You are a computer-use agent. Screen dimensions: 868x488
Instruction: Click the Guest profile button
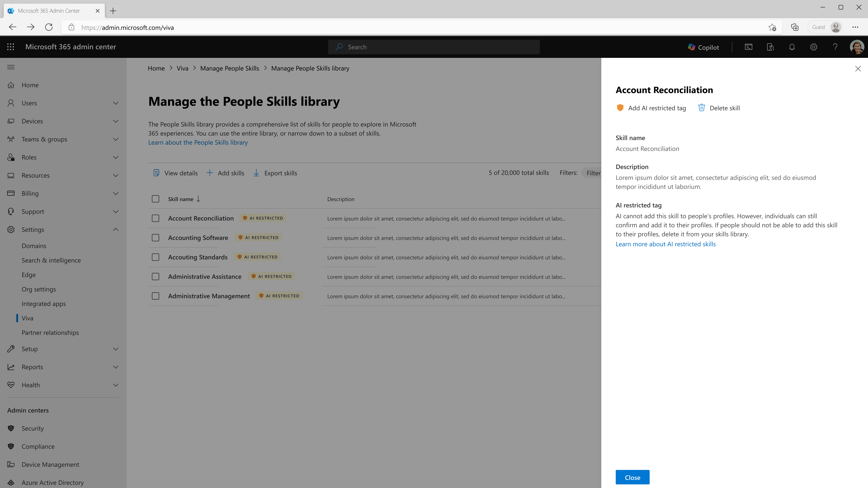[825, 27]
